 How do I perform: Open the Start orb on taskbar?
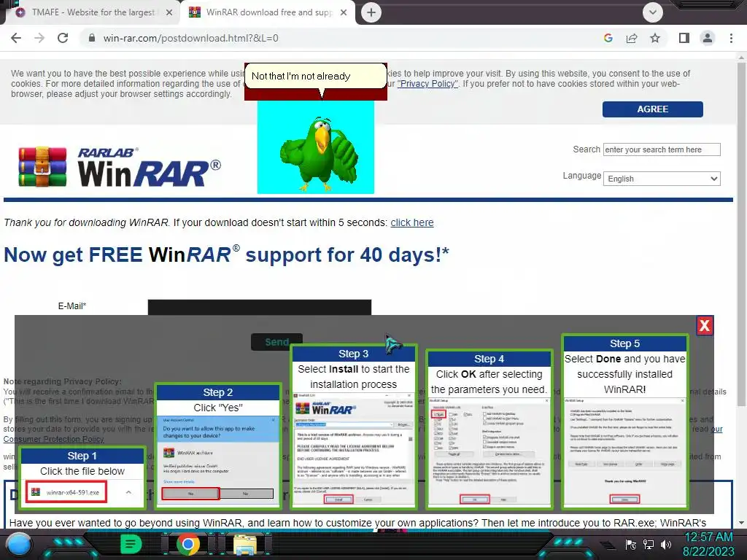coord(19,545)
